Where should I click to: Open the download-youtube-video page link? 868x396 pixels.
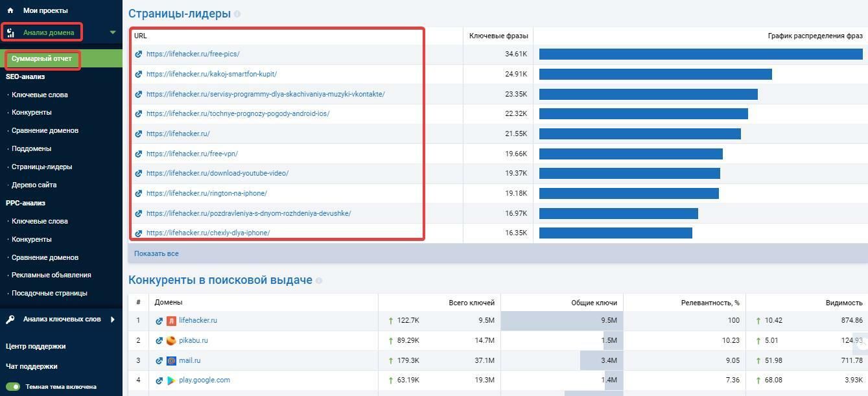217,174
